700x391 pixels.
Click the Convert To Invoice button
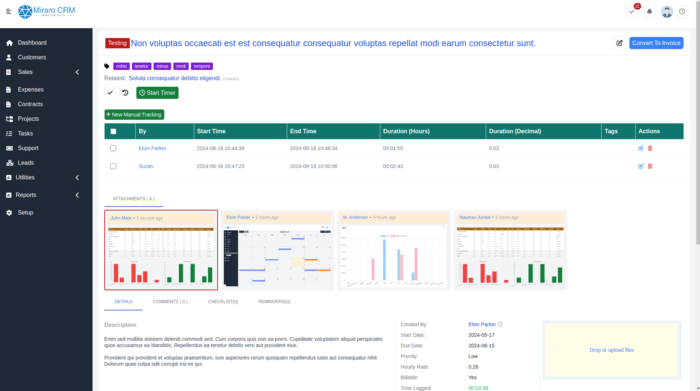point(656,43)
